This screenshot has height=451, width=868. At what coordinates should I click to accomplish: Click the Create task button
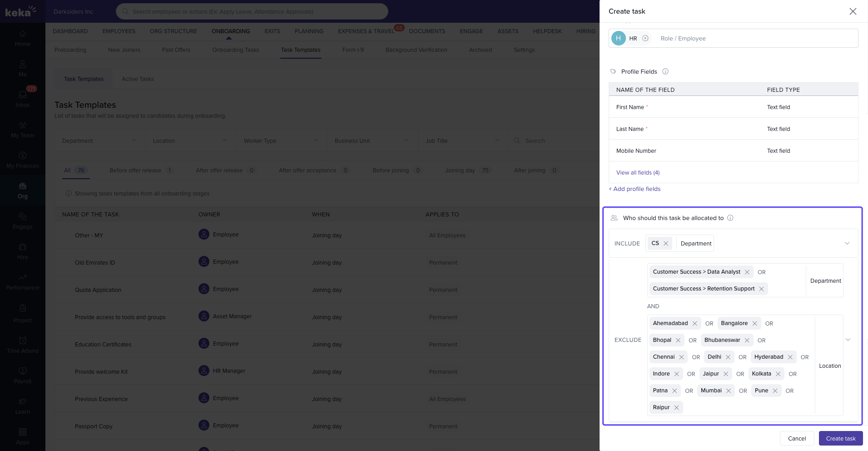(x=840, y=439)
